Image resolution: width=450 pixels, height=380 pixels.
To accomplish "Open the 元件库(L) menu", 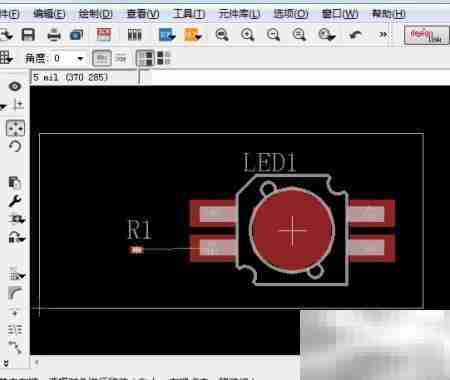I will click(x=239, y=14).
